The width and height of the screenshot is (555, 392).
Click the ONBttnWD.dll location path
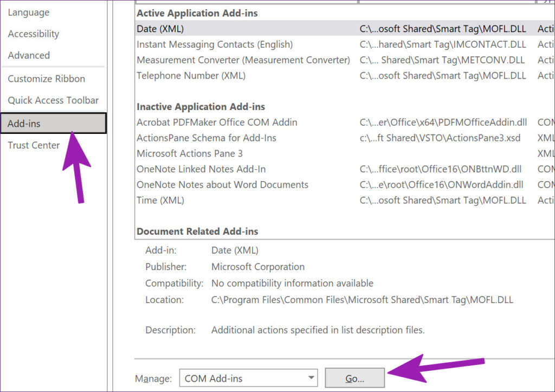pos(441,169)
